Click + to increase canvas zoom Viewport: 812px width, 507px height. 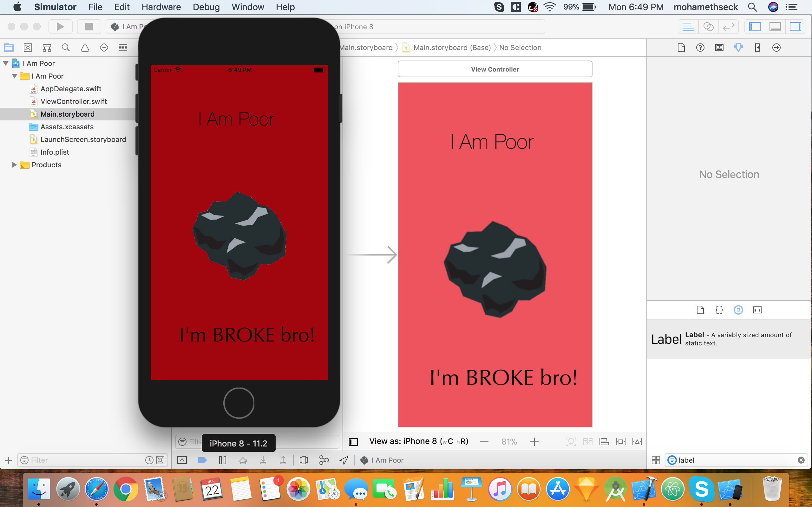(x=534, y=441)
